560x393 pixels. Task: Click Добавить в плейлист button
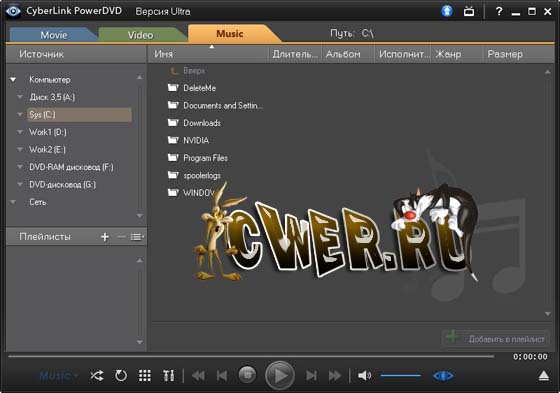click(x=496, y=338)
